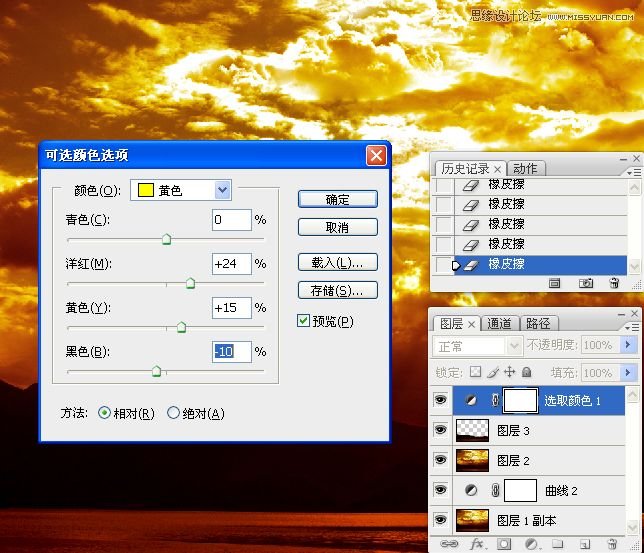Open History panel options menu icon
Image resolution: width=644 pixels, height=553 pixels.
(x=634, y=173)
